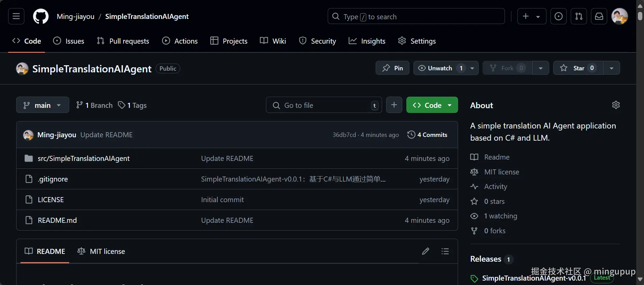Star this repository

[578, 68]
